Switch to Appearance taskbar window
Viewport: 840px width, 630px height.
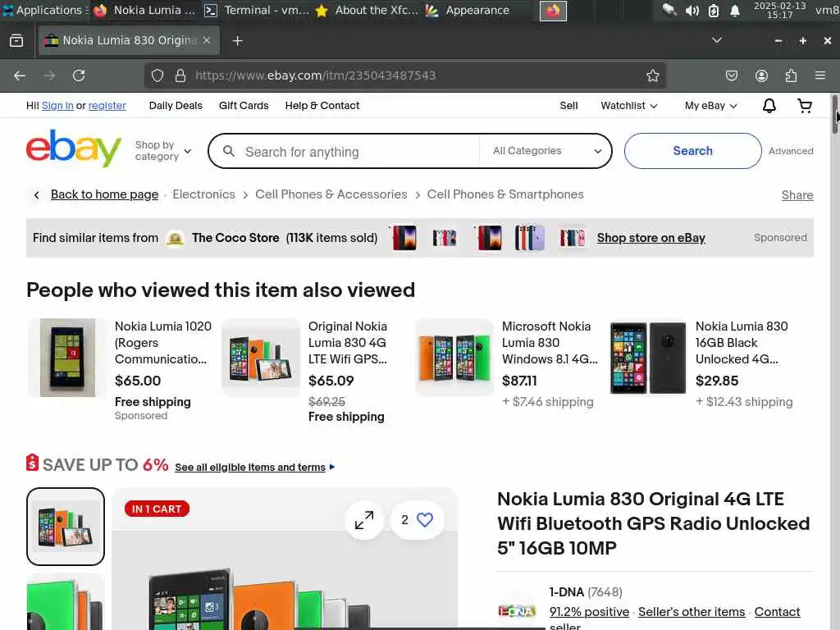(468, 10)
